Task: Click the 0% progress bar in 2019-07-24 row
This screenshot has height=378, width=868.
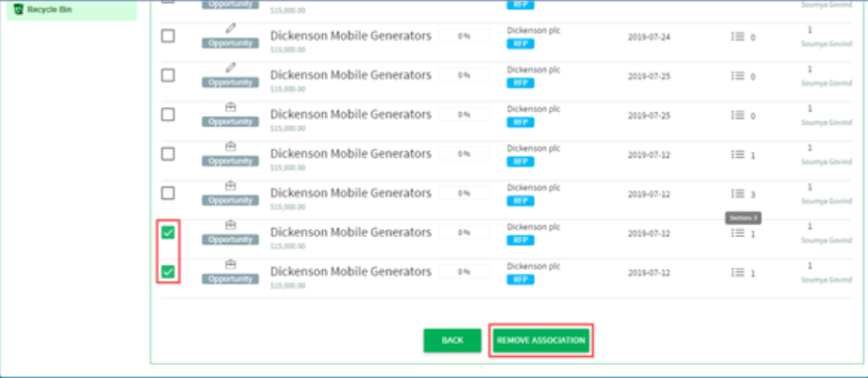Action: [464, 36]
